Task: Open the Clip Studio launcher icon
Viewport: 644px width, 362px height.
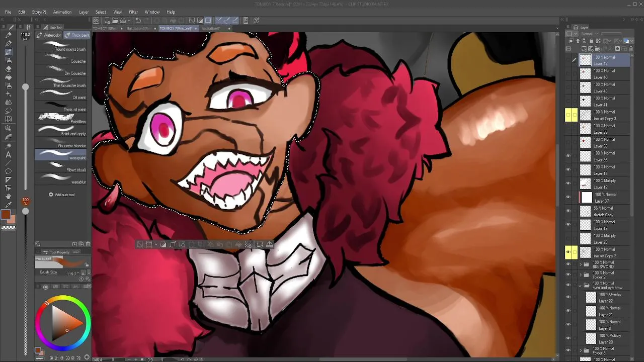Action: coord(96,21)
